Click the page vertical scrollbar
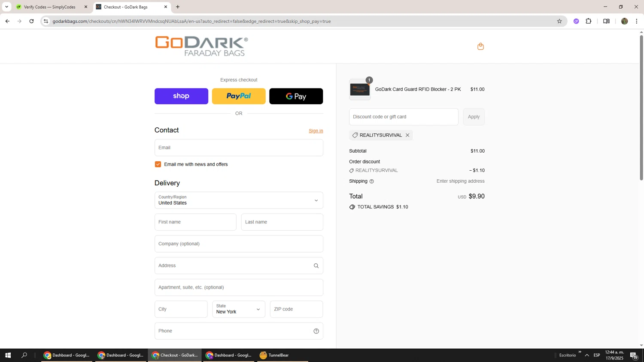This screenshot has height=362, width=644. 641,107
